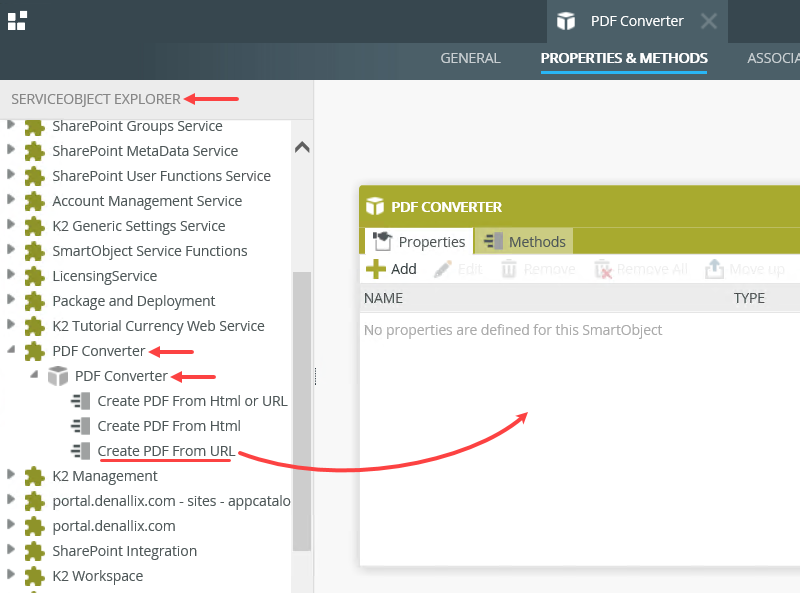Click the pencil Edit icon
800x593 pixels.
[442, 269]
